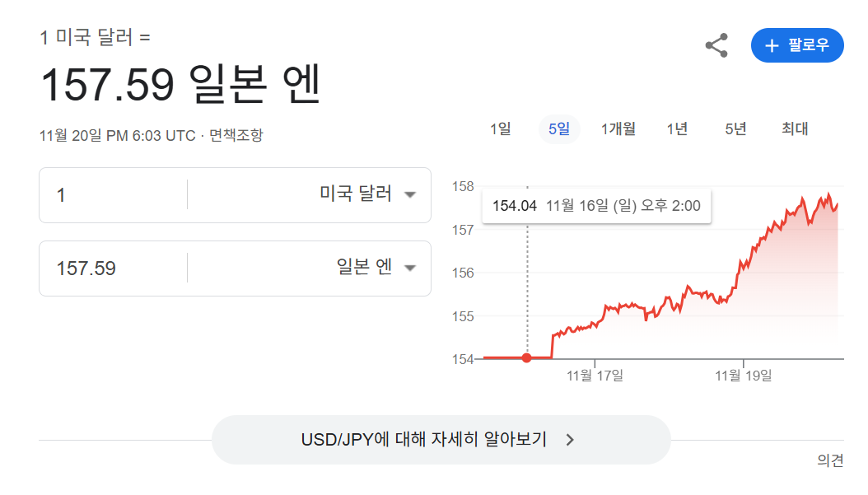The image size is (868, 495).
Task: Show the 5년 chart range
Action: (x=735, y=128)
